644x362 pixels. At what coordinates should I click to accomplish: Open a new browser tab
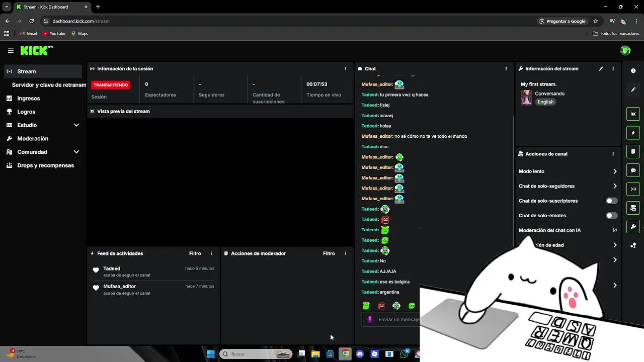[x=98, y=7]
